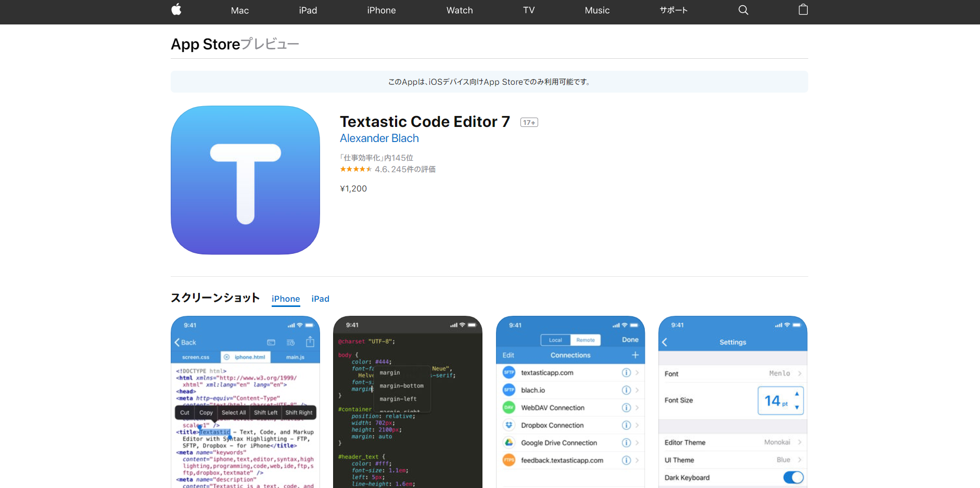The image size is (980, 488).
Task: Switch to the iPad screenshots tab
Action: (320, 299)
